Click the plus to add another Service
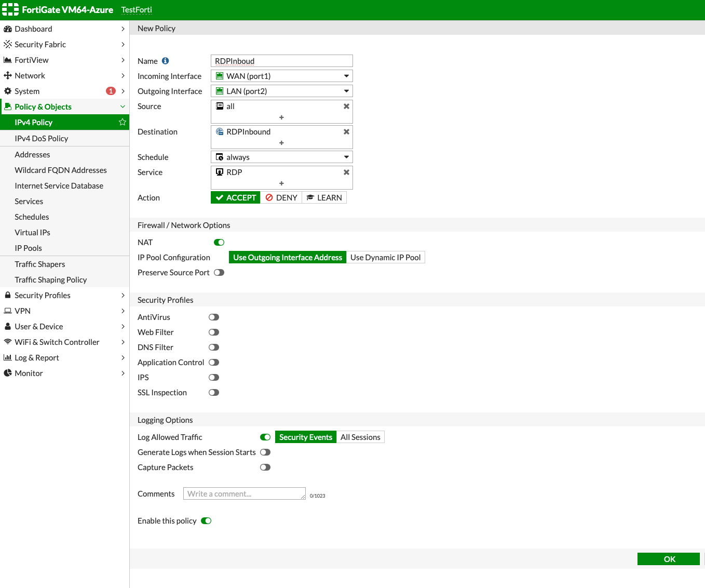Viewport: 705px width, 588px height. (x=281, y=183)
